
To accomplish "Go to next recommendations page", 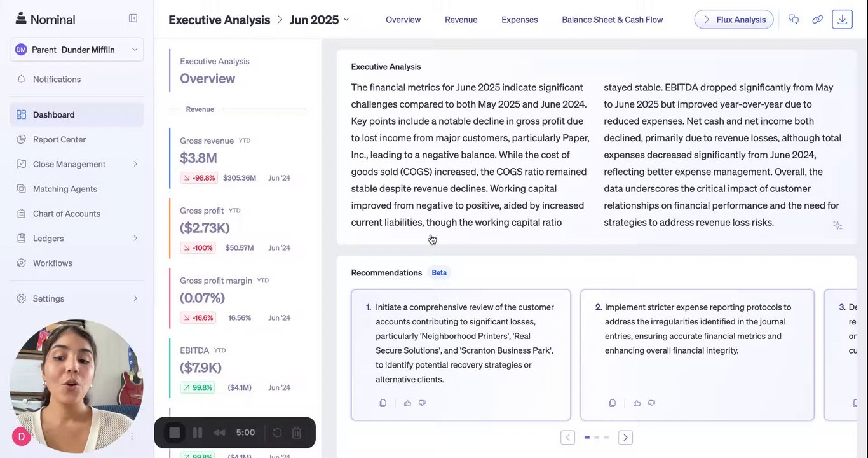I will (625, 438).
